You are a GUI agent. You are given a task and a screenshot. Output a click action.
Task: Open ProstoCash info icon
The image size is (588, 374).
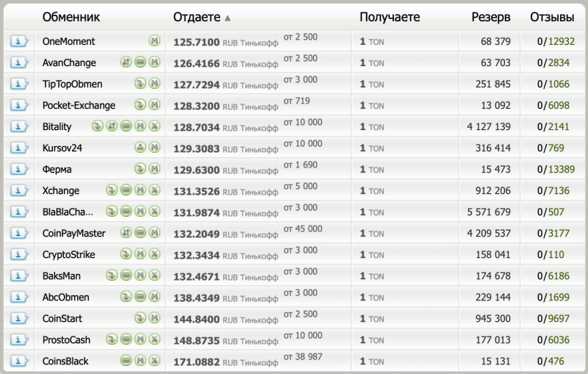19,340
